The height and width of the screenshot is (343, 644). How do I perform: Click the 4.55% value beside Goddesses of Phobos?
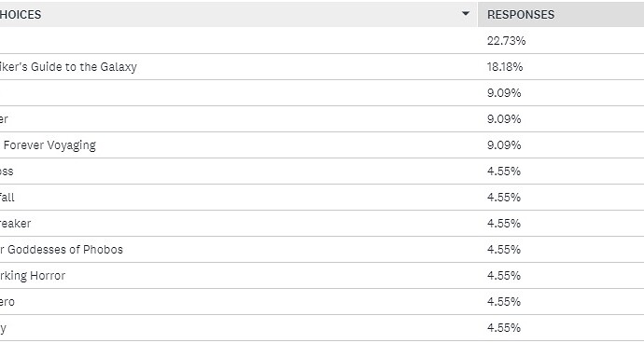pyautogui.click(x=504, y=250)
